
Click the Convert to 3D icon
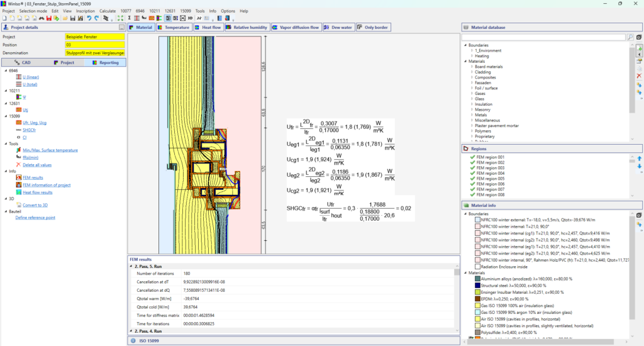coord(18,204)
